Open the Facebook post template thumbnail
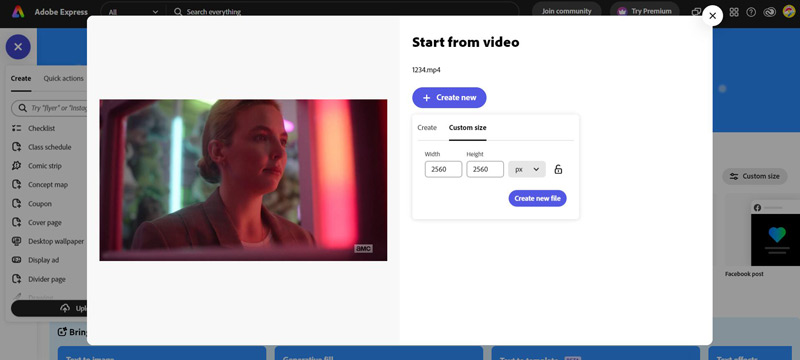The width and height of the screenshot is (800, 360). 762,231
